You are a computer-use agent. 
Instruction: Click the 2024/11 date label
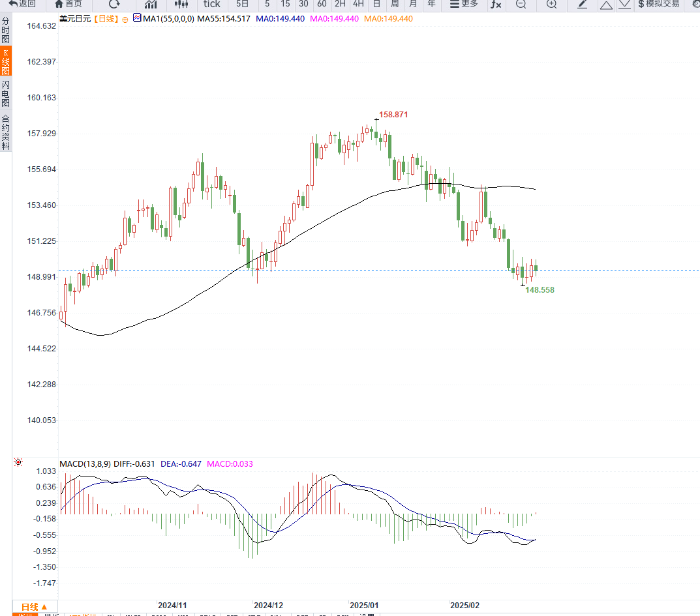coord(172,606)
